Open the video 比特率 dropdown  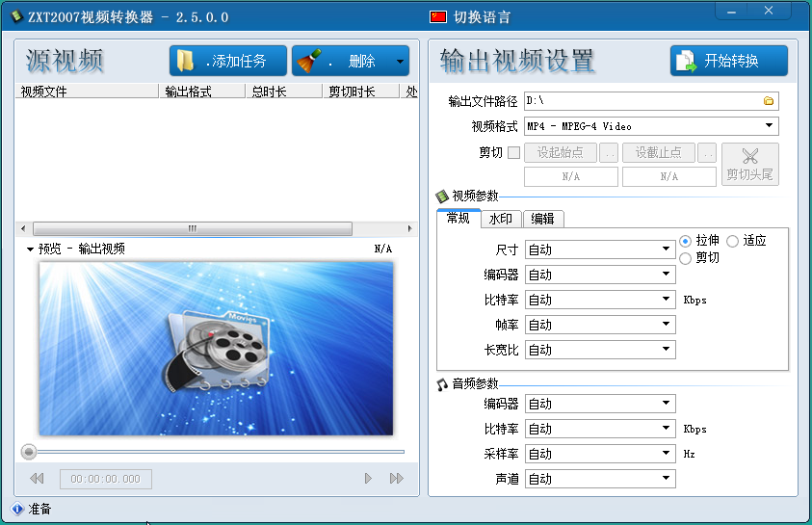click(x=600, y=300)
